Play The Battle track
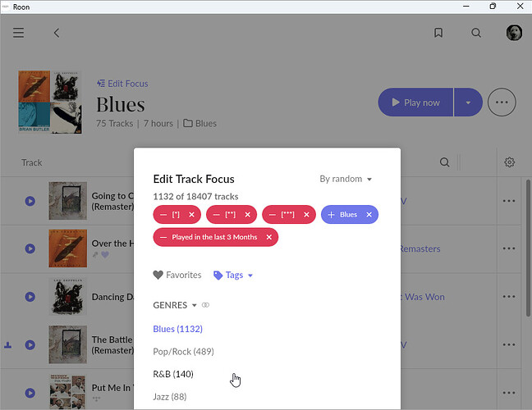Image resolution: width=532 pixels, height=410 pixels. (x=30, y=345)
